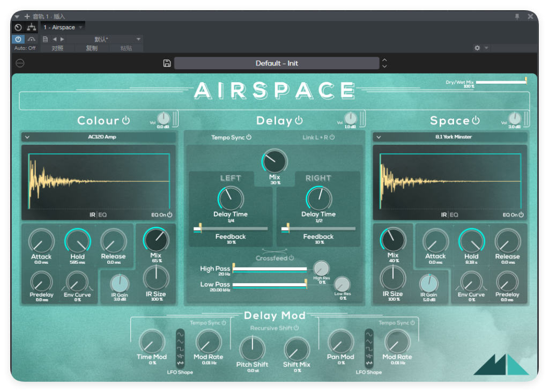Expand the 1 - Airspace plugin selector
The width and height of the screenshot is (549, 392).
[63, 27]
